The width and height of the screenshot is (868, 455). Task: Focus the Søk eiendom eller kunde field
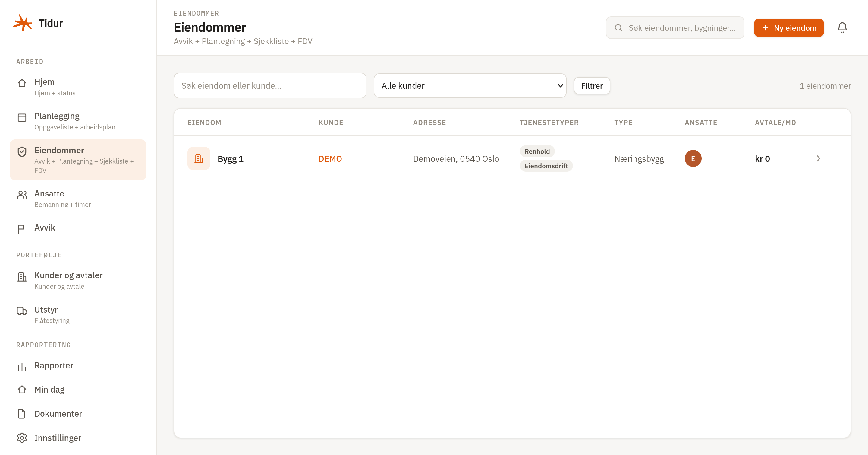click(x=269, y=86)
